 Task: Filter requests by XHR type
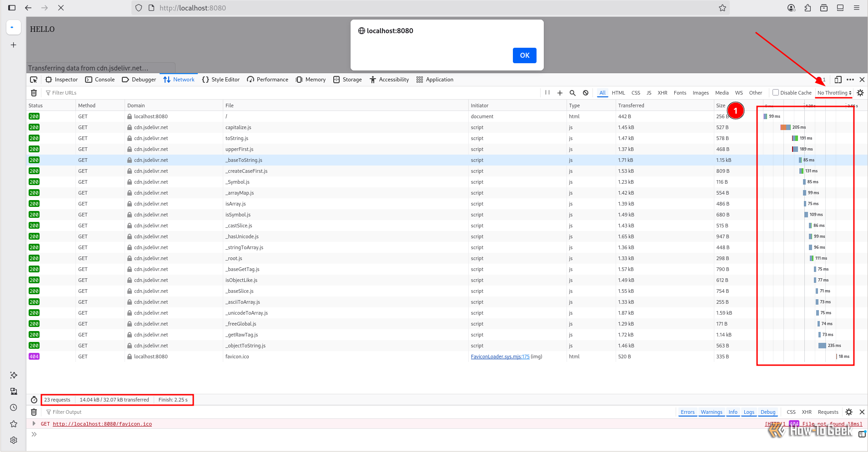(662, 93)
